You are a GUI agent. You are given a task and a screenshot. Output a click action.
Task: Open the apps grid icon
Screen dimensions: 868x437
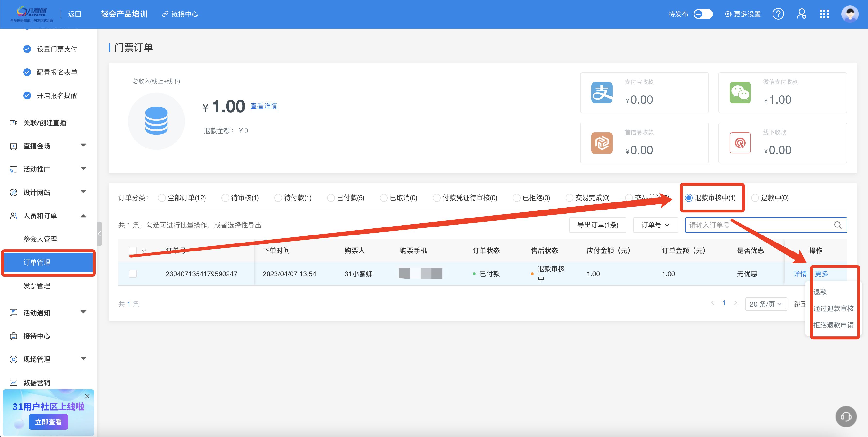point(824,14)
